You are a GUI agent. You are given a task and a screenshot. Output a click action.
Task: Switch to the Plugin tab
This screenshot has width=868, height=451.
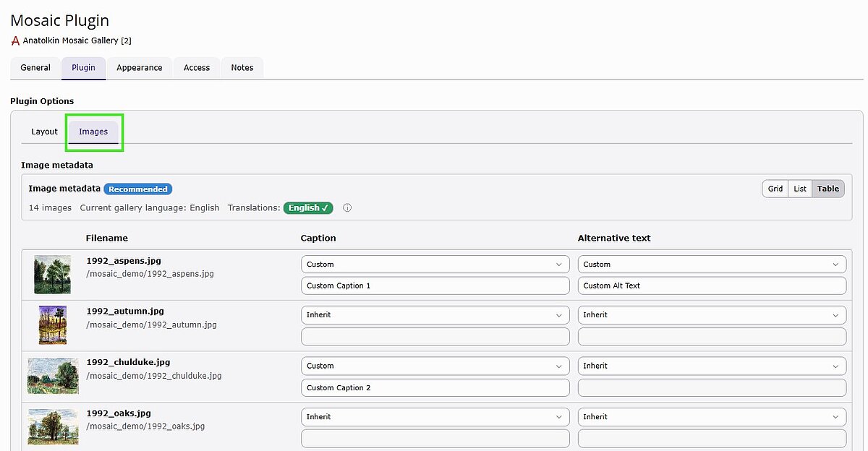pos(83,68)
